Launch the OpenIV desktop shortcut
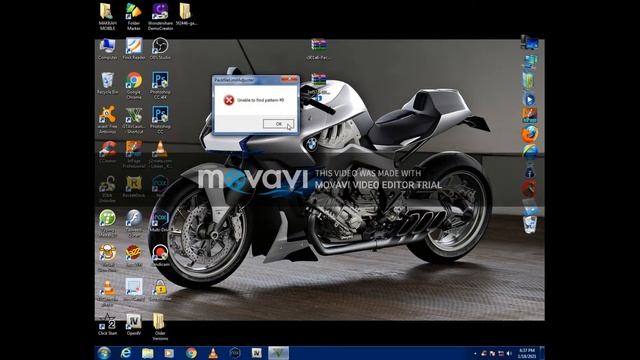This screenshot has width=640, height=360. point(134,324)
